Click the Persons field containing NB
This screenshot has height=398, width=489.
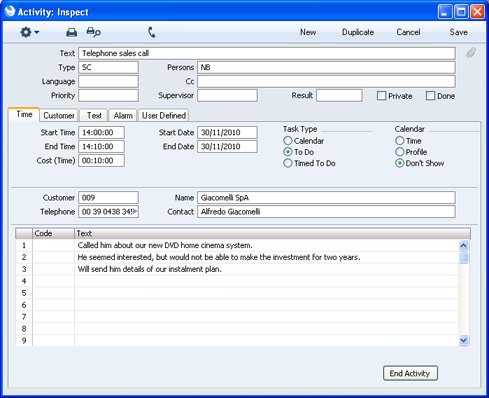point(326,67)
